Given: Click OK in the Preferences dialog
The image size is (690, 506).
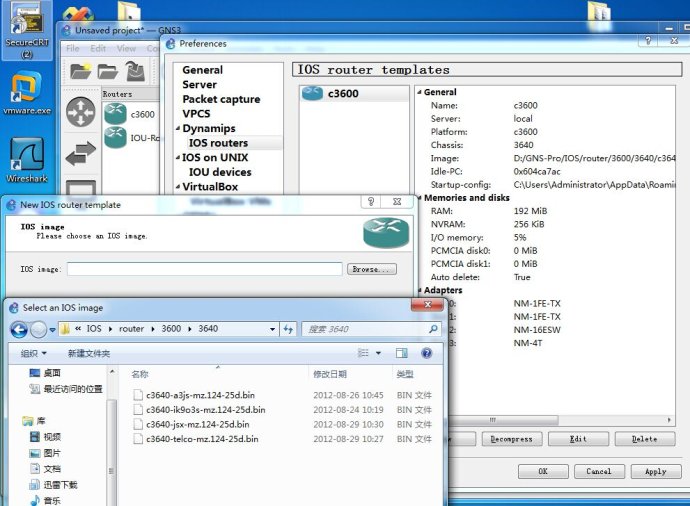Looking at the screenshot, I should [x=543, y=471].
